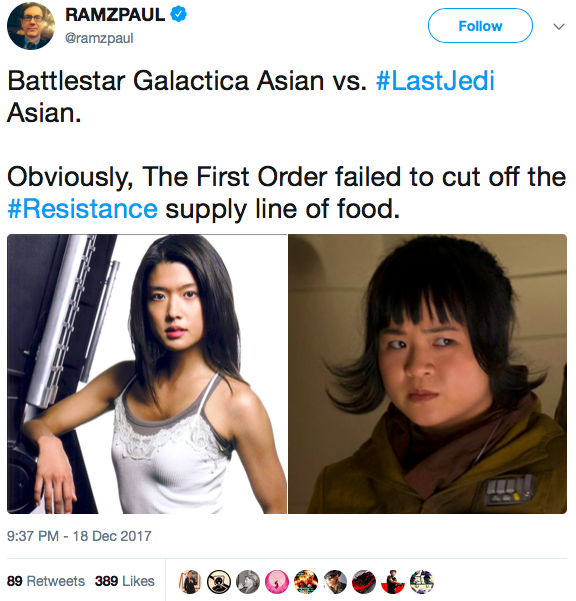This screenshot has width=576, height=601.
Task: Open the prohibition-sign liker avatar
Action: (x=219, y=581)
